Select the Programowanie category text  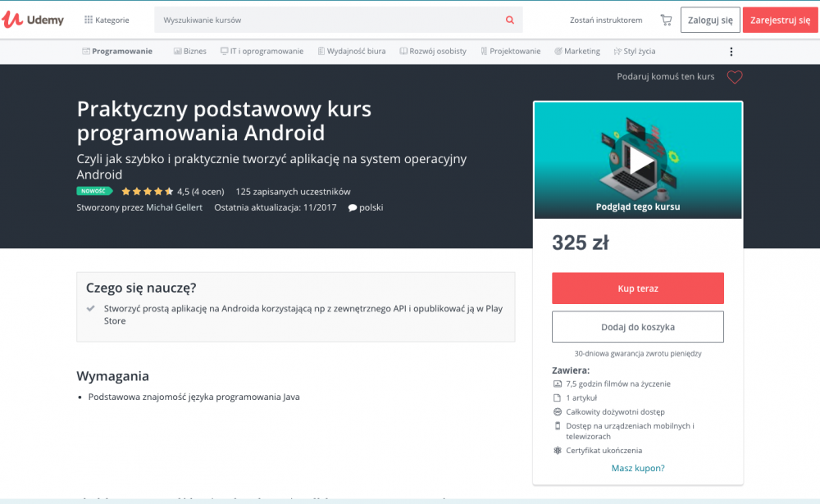click(122, 52)
